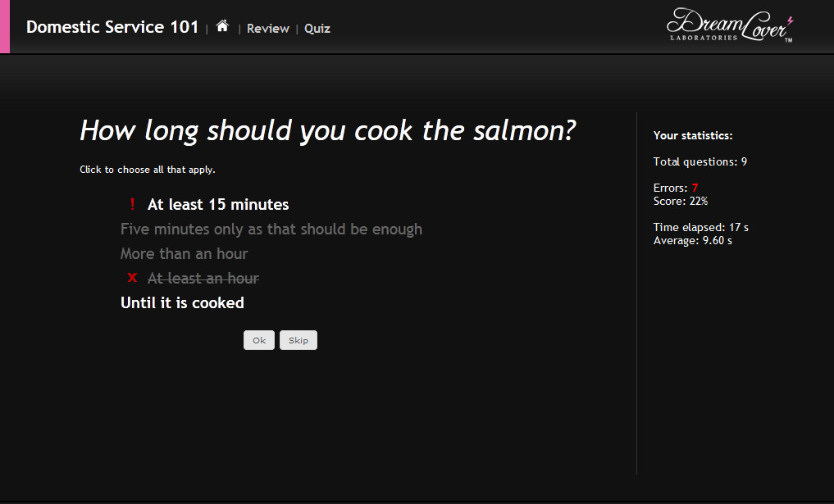Image resolution: width=834 pixels, height=504 pixels.
Task: Click the Domestic Service 101 title
Action: click(112, 27)
